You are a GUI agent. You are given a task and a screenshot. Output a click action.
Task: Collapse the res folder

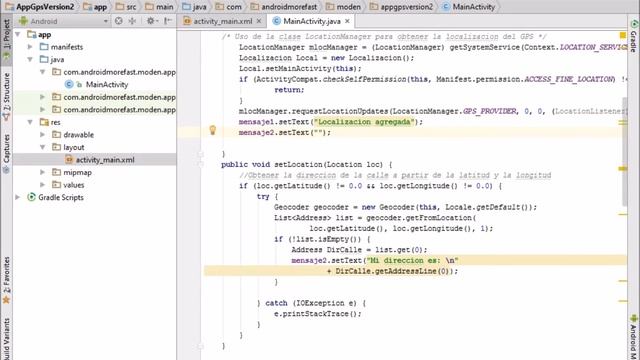click(x=30, y=122)
